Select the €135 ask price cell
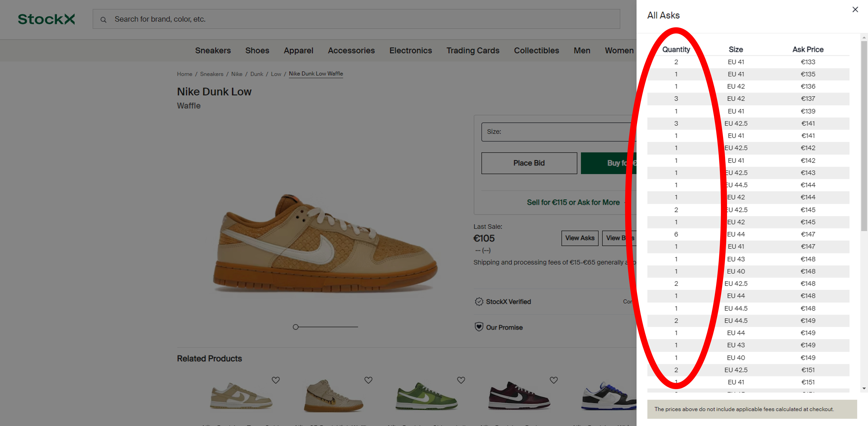Viewport: 868px width, 426px height. point(808,74)
